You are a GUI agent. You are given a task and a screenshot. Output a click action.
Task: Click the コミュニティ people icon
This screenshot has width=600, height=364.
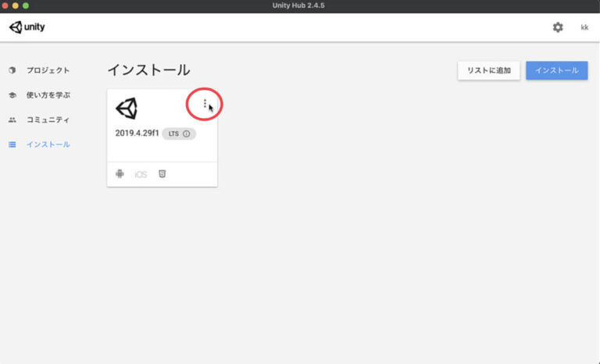(12, 120)
